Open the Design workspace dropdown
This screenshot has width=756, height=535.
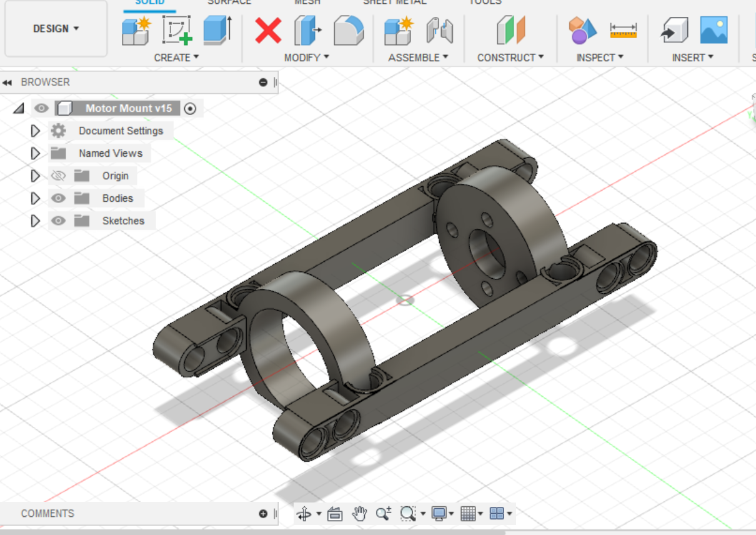point(56,29)
